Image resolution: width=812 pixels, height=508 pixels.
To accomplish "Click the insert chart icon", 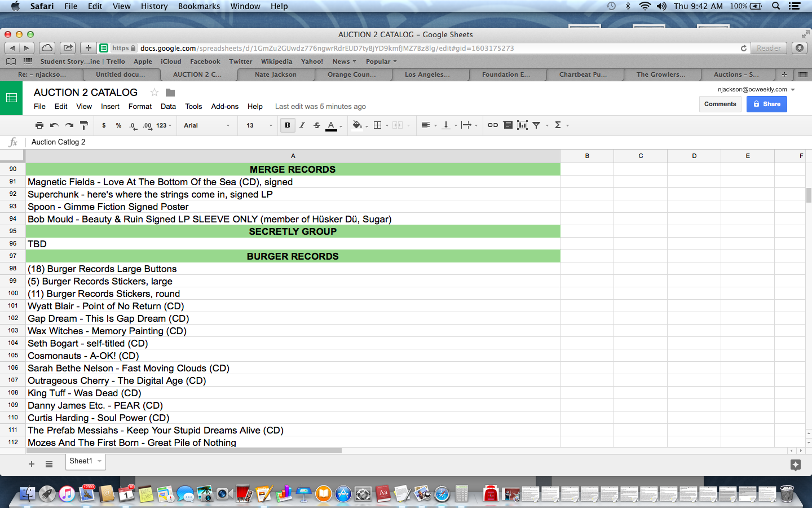I will pos(522,125).
